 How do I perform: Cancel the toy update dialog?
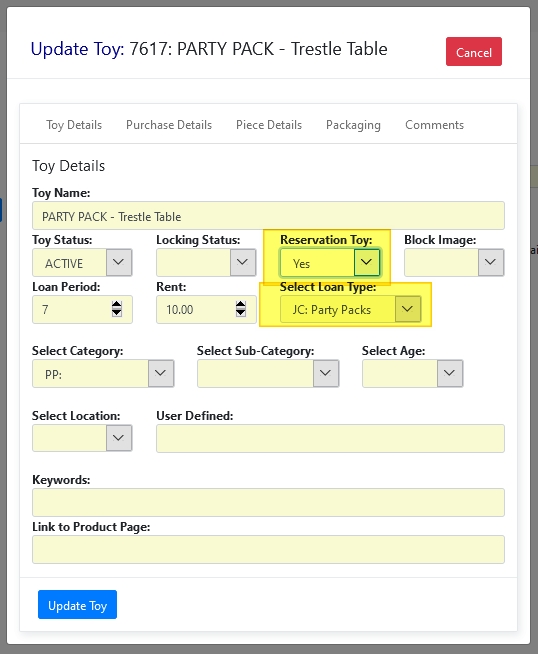tap(474, 52)
